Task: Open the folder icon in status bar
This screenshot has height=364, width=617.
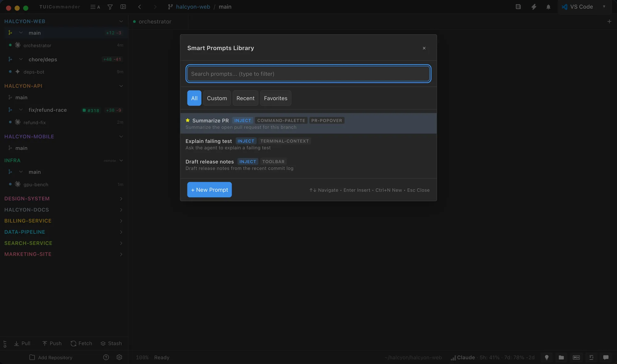Action: point(561,357)
